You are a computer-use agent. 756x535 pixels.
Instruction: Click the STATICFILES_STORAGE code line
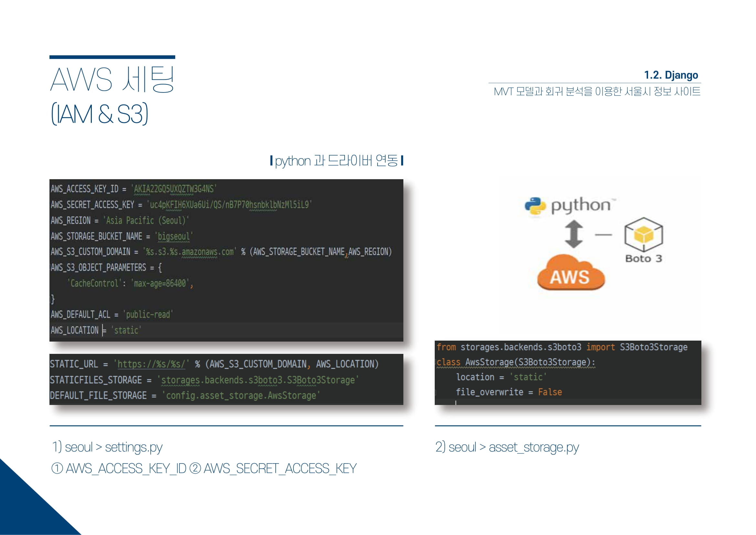pos(204,380)
